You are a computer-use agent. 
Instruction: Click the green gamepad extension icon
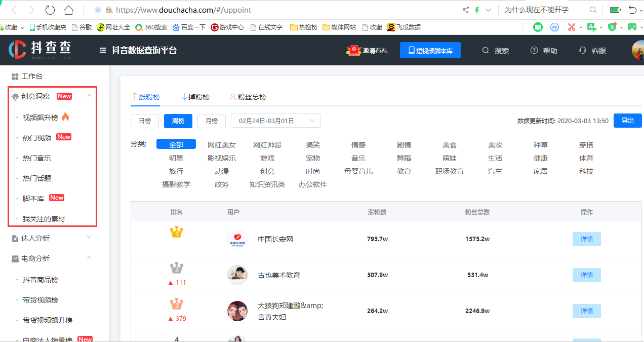pyautogui.click(x=632, y=27)
